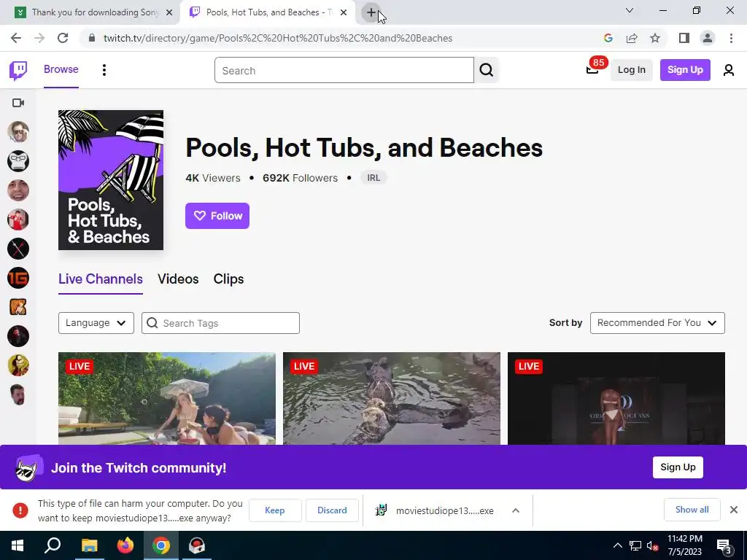747x560 pixels.
Task: Open the notifications inbox showing 85
Action: pos(592,69)
